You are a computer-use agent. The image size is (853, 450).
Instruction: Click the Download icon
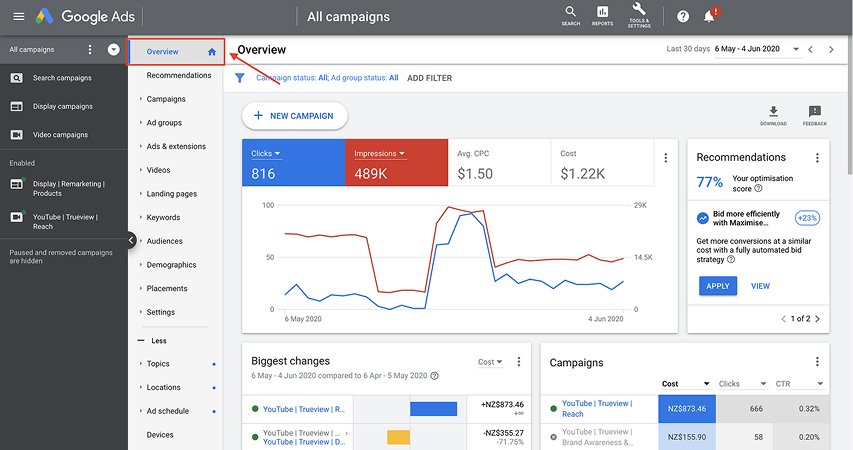pos(773,112)
